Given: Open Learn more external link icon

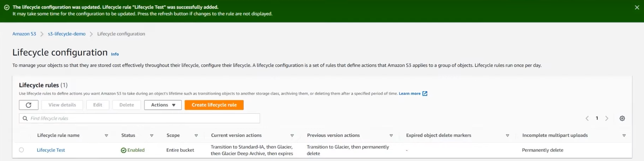Looking at the screenshot, I should click(425, 93).
